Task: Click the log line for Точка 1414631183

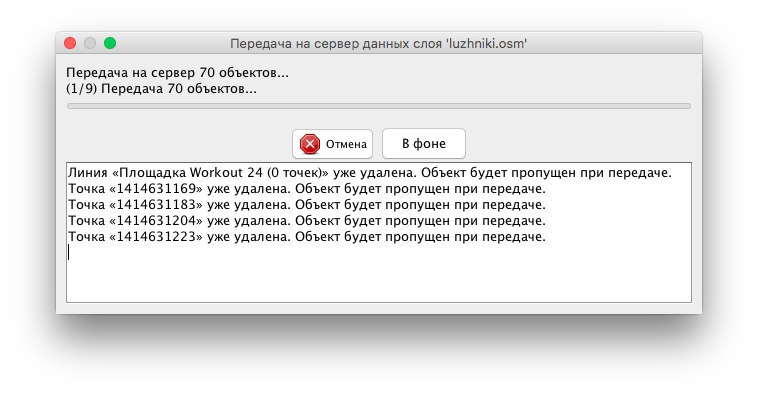Action: (x=306, y=204)
